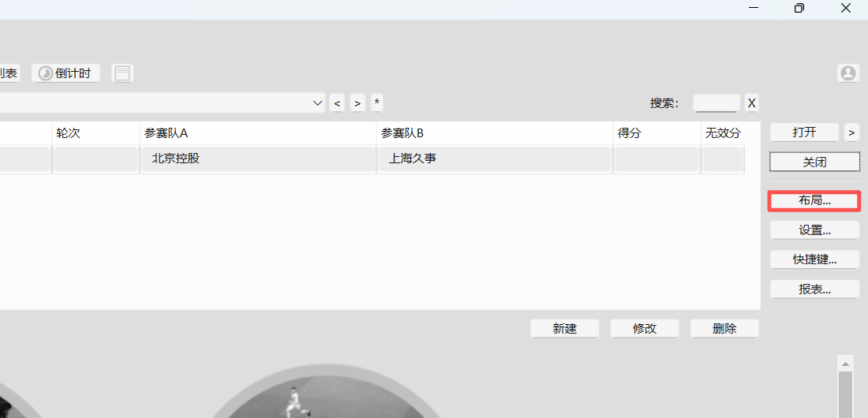Viewport: 868px width, 418px height.
Task: Minimize the application window
Action: coord(753,8)
